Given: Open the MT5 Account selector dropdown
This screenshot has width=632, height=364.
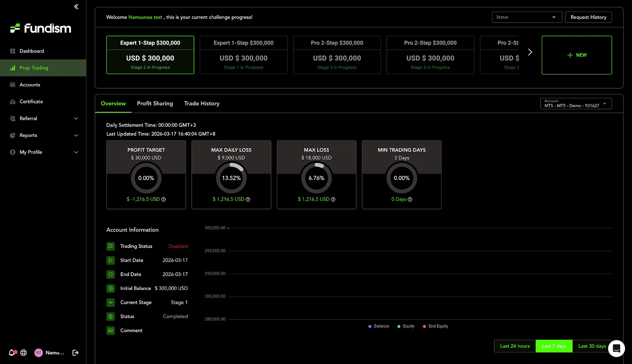Looking at the screenshot, I should (x=576, y=104).
